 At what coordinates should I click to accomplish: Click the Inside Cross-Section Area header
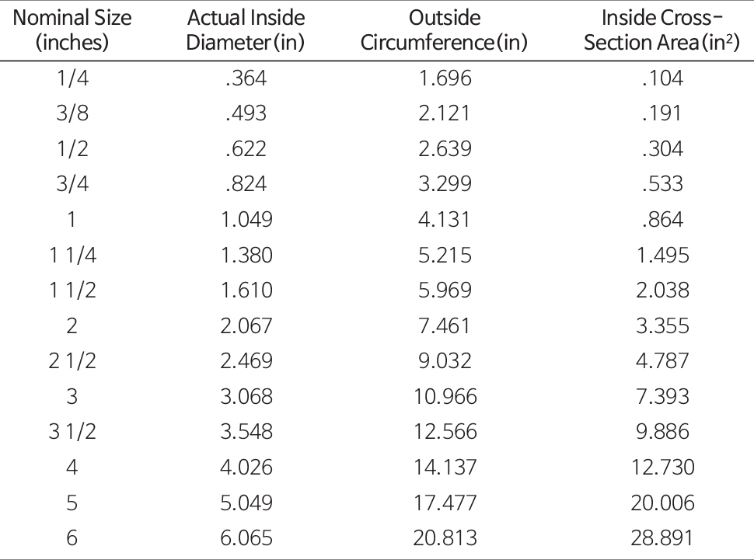pos(663,30)
